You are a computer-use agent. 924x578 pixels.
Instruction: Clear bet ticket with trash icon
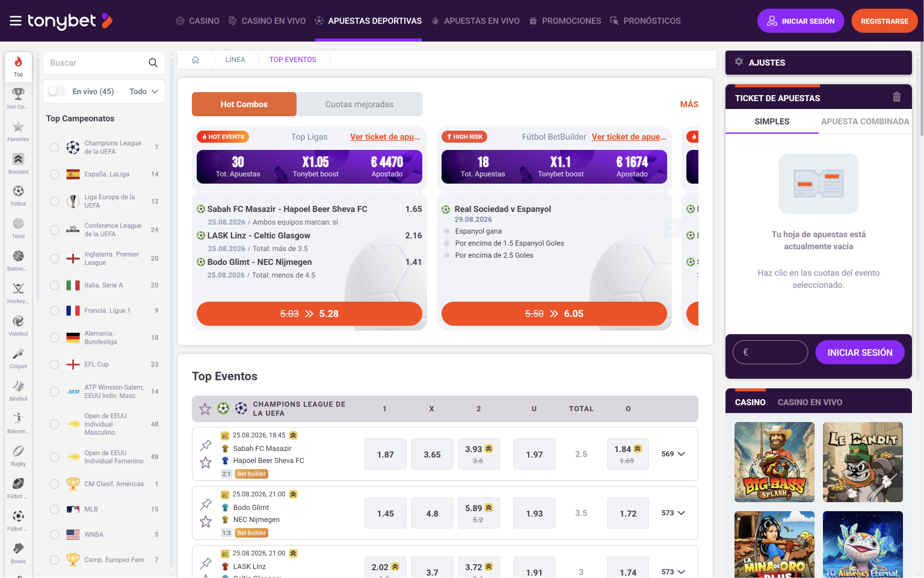[x=896, y=97]
